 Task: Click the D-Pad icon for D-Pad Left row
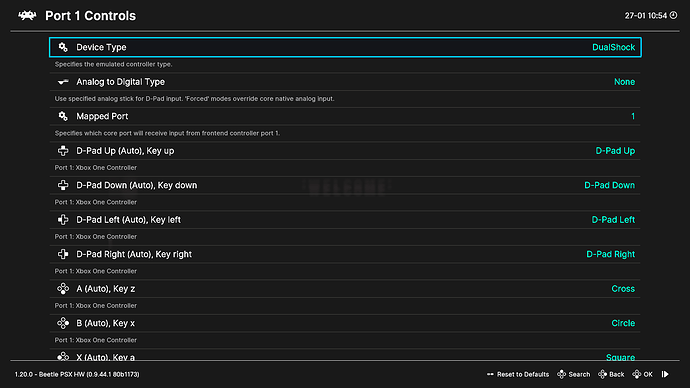coord(63,220)
